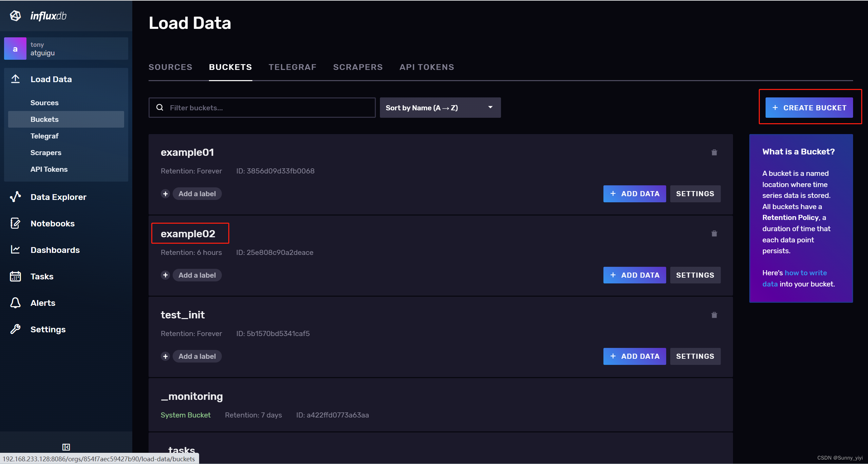Add data to test_init bucket
The height and width of the screenshot is (464, 868).
pyautogui.click(x=634, y=356)
